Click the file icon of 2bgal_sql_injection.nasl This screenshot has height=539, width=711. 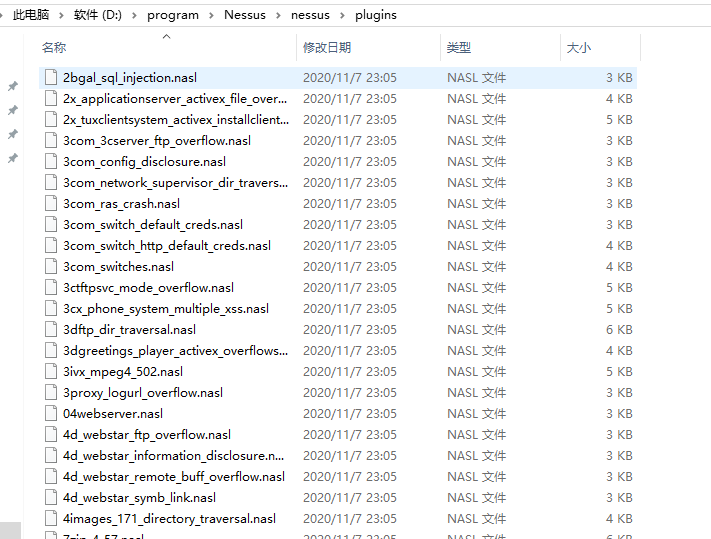pyautogui.click(x=51, y=78)
